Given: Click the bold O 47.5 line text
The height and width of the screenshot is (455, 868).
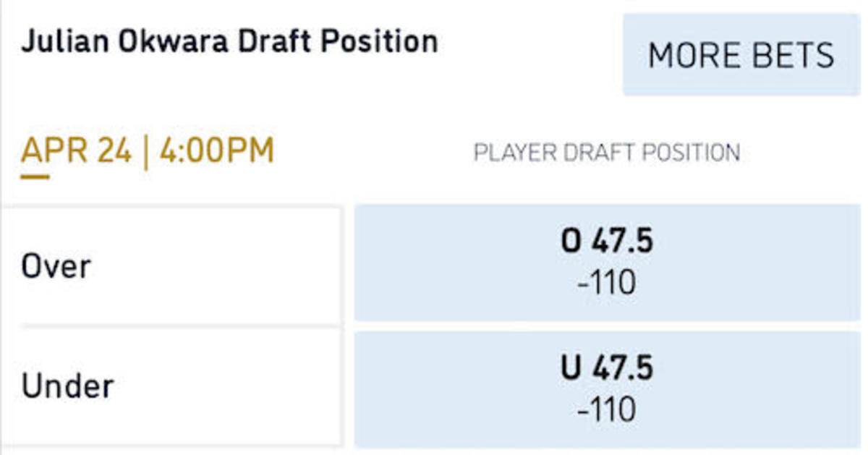Looking at the screenshot, I should (607, 242).
